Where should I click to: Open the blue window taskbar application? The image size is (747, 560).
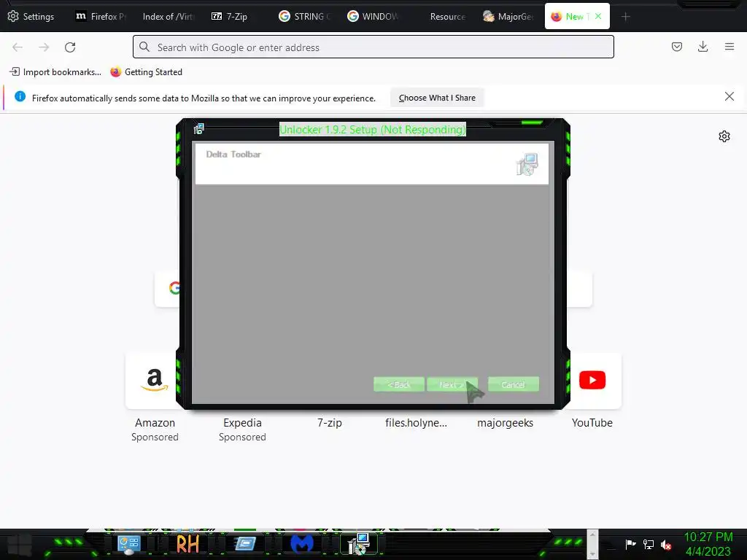(x=245, y=543)
